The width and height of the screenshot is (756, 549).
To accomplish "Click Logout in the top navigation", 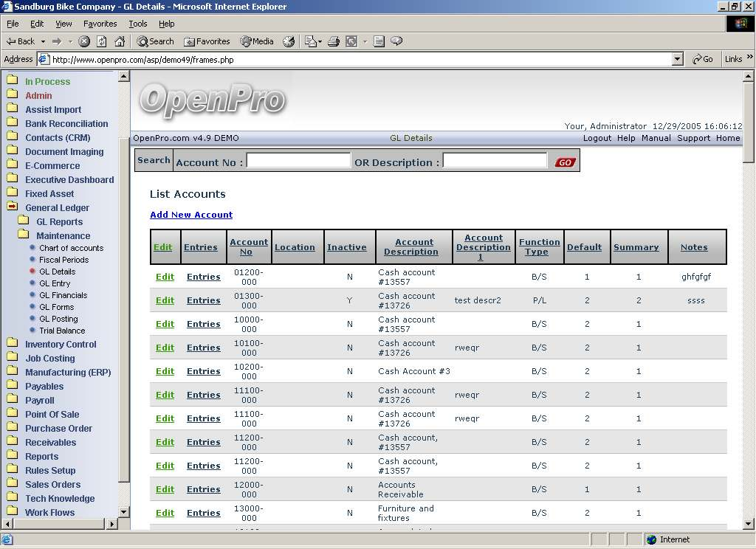I will 597,138.
